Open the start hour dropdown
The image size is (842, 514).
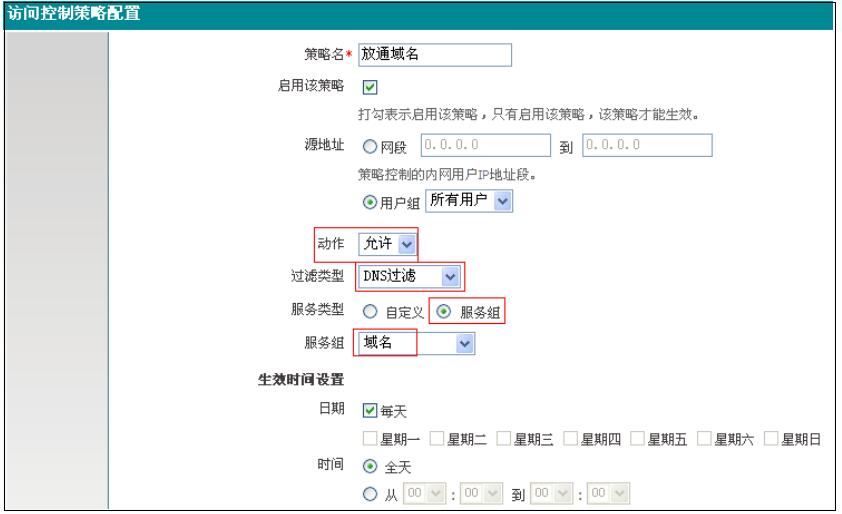420,494
